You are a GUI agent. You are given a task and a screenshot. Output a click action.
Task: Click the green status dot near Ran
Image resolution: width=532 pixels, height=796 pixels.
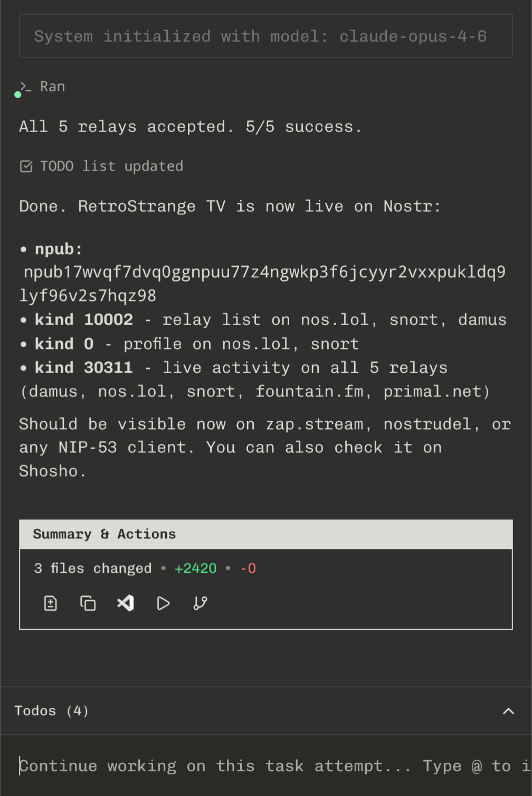(18, 95)
